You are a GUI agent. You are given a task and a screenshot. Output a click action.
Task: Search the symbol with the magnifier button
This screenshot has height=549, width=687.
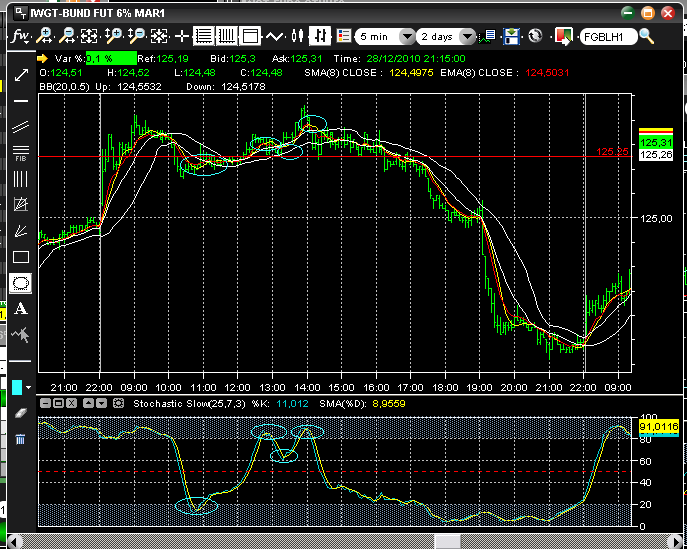647,36
